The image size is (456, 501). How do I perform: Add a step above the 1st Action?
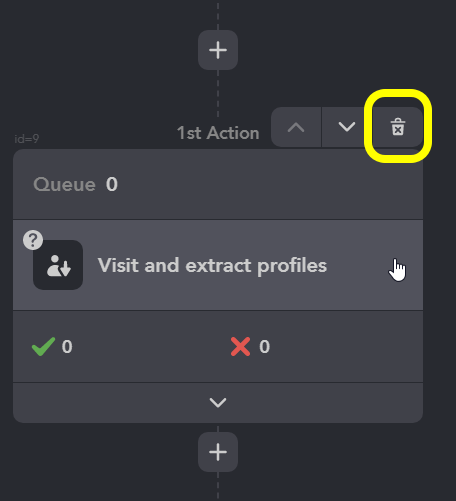coord(218,50)
